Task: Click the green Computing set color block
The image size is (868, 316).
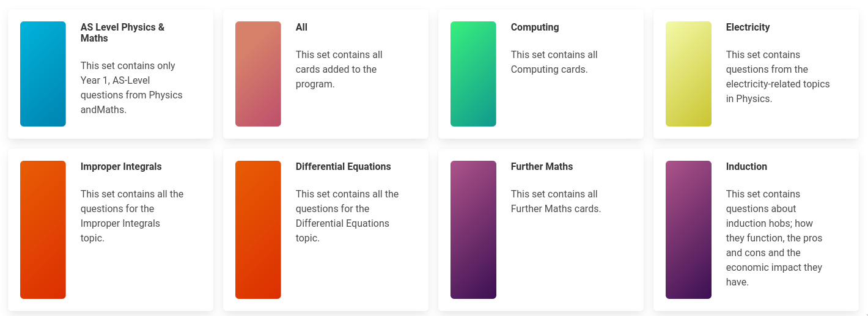Action: (473, 74)
